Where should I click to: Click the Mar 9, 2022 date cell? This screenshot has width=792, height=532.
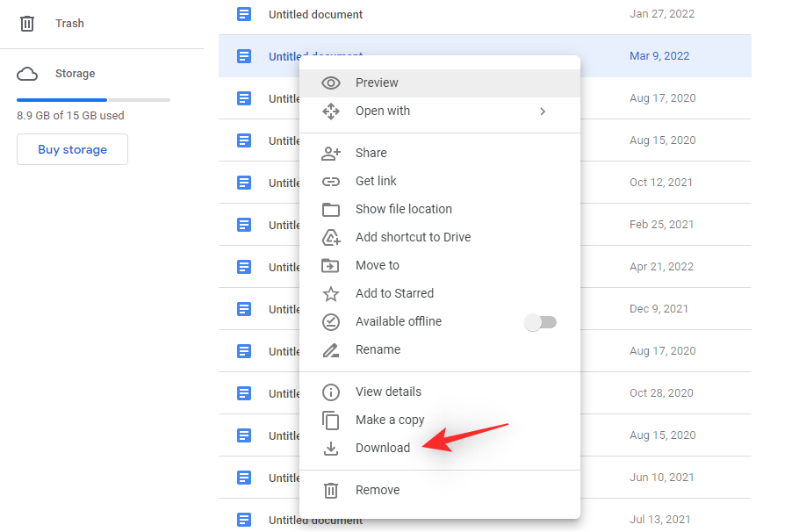[x=659, y=56]
